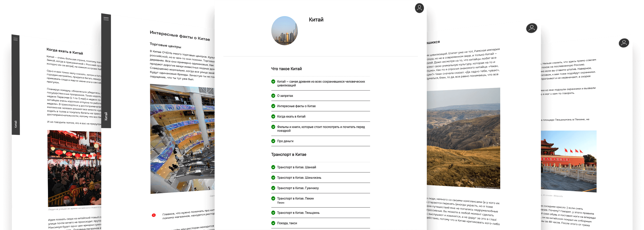Viewport: 644px width, 230px height.
Task: Click green checkmark beside 'Китай — самая древняя' item
Action: (x=273, y=82)
